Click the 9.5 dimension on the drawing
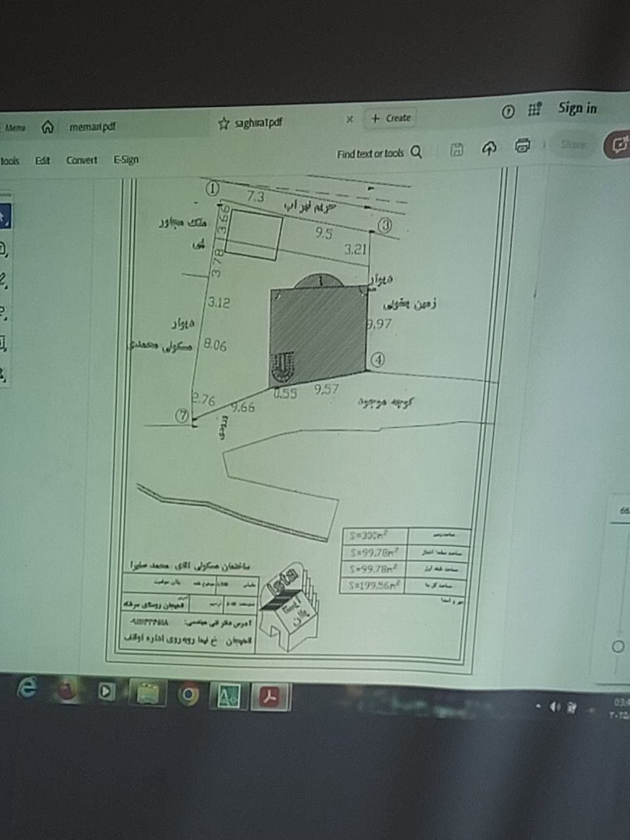This screenshot has height=840, width=630. pos(323,233)
